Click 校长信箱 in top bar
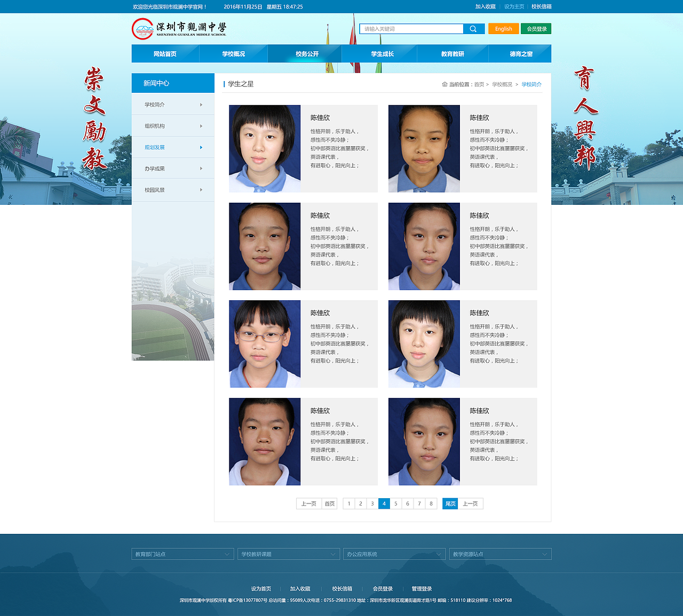 542,6
